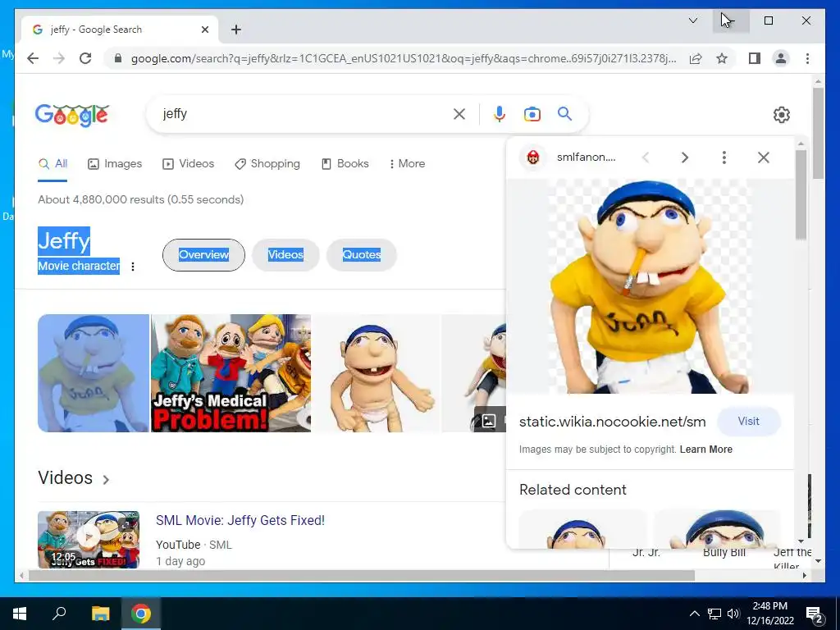This screenshot has width=840, height=630.
Task: Open Jeffy's Medical Problem thumbnail
Action: point(231,373)
